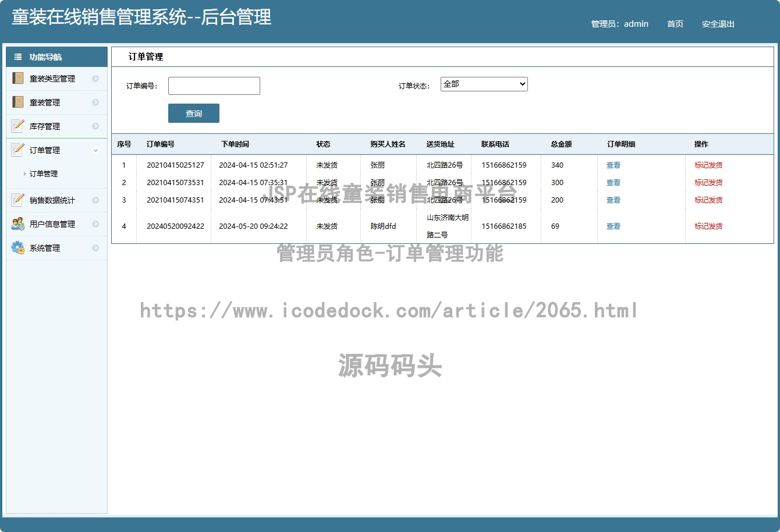
Task: Click total amount 69
Action: click(555, 226)
